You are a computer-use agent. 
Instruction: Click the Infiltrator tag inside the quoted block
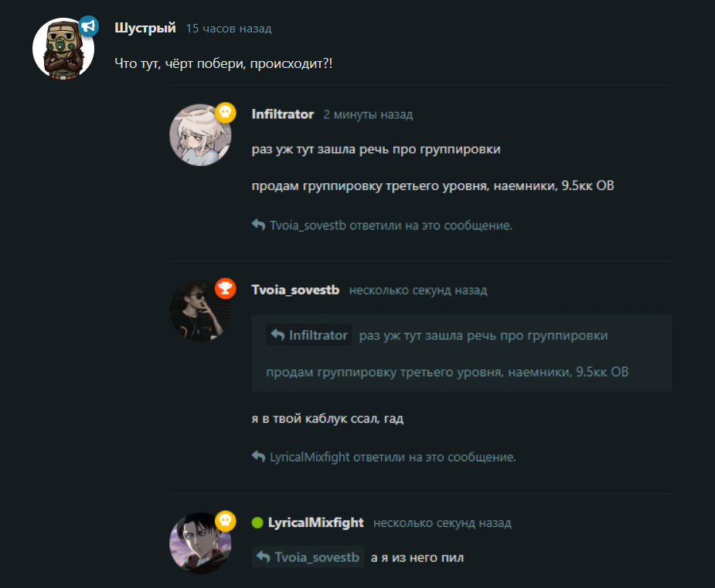click(x=308, y=335)
